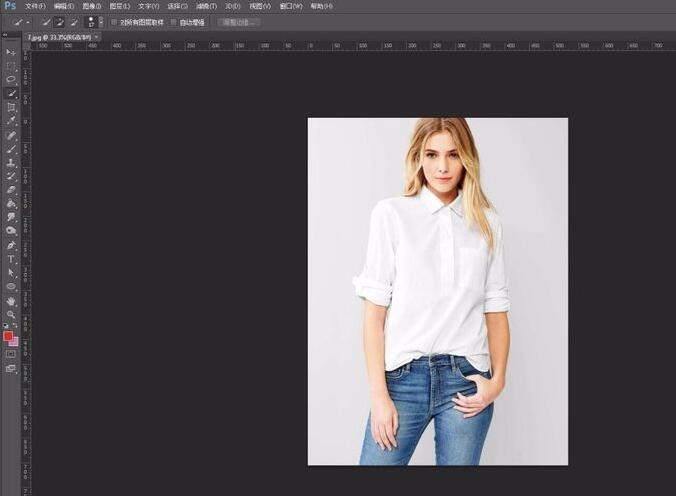This screenshot has height=496, width=676.
Task: Click the red foreground color swatch
Action: (9, 336)
